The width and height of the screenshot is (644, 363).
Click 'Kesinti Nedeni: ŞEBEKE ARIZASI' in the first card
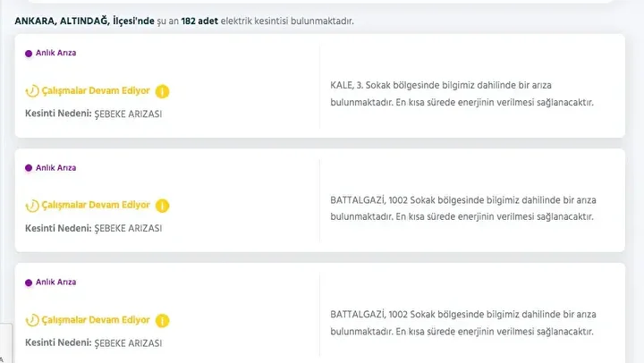(x=94, y=114)
